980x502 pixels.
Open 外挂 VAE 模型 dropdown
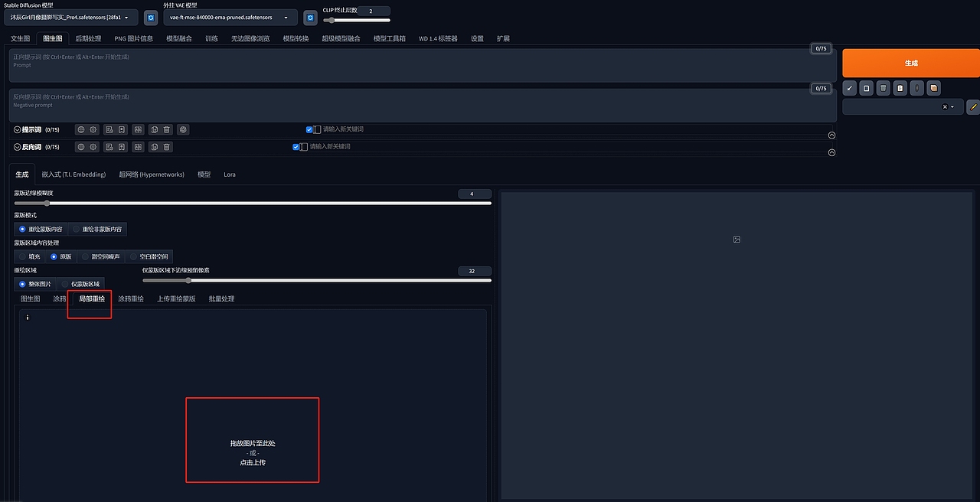(230, 17)
